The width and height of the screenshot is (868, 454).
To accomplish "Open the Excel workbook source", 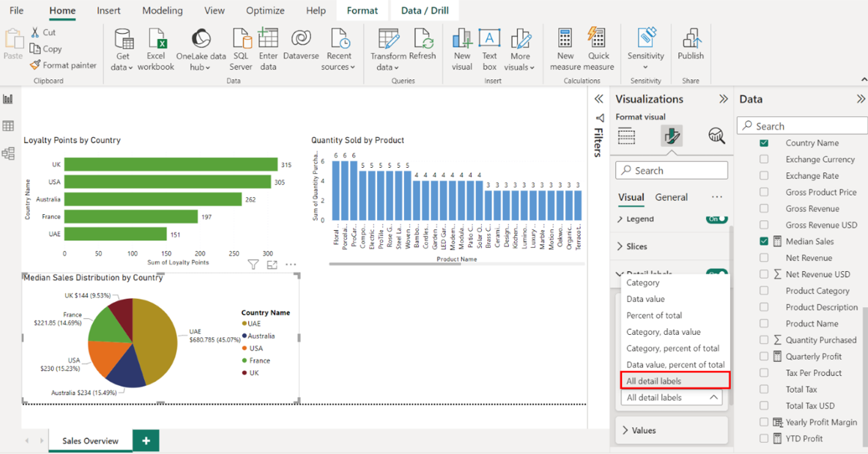I will pyautogui.click(x=156, y=39).
